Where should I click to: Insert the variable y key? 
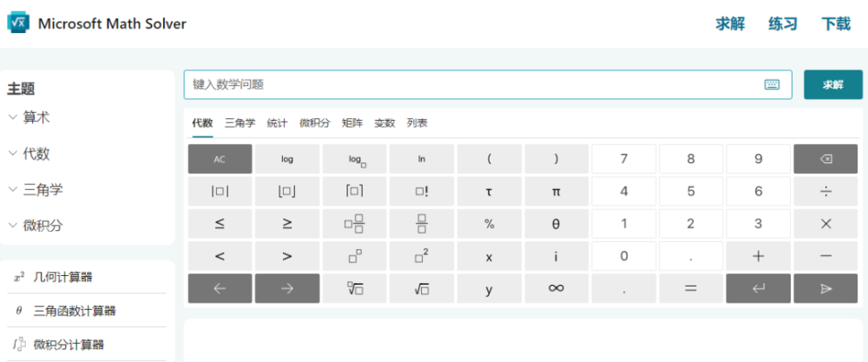[489, 288]
